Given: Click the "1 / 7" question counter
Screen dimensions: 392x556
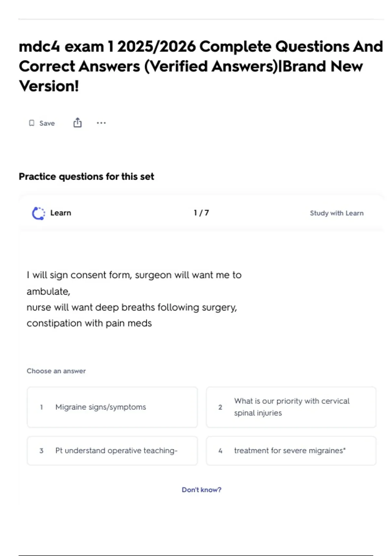Looking at the screenshot, I should coord(201,213).
